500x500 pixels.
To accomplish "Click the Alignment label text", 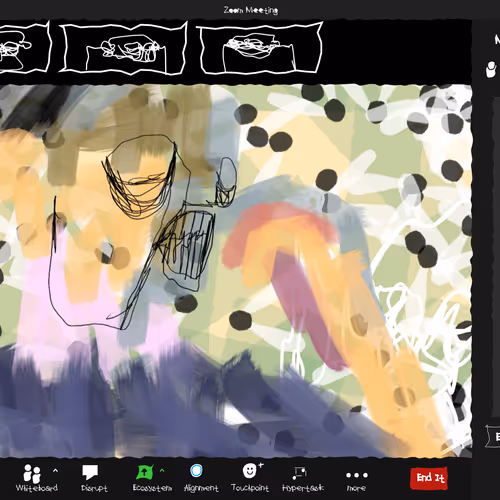I will 201,488.
